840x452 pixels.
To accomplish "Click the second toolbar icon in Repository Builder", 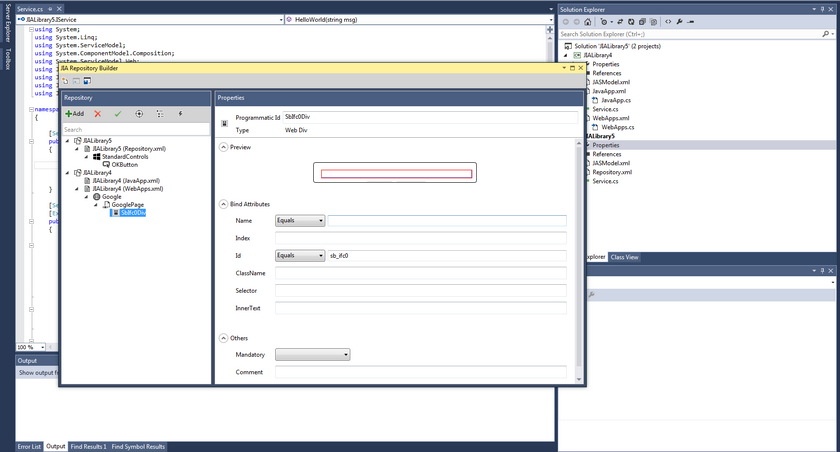I will coord(76,81).
